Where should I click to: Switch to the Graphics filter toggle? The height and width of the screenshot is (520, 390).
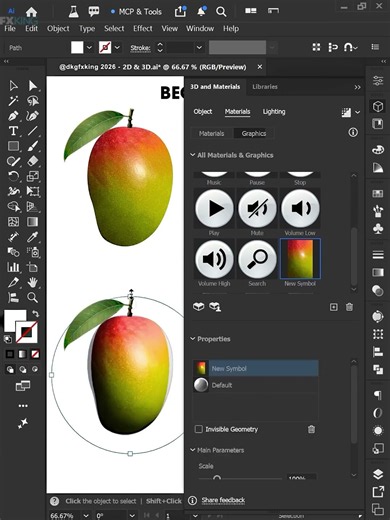pyautogui.click(x=254, y=134)
